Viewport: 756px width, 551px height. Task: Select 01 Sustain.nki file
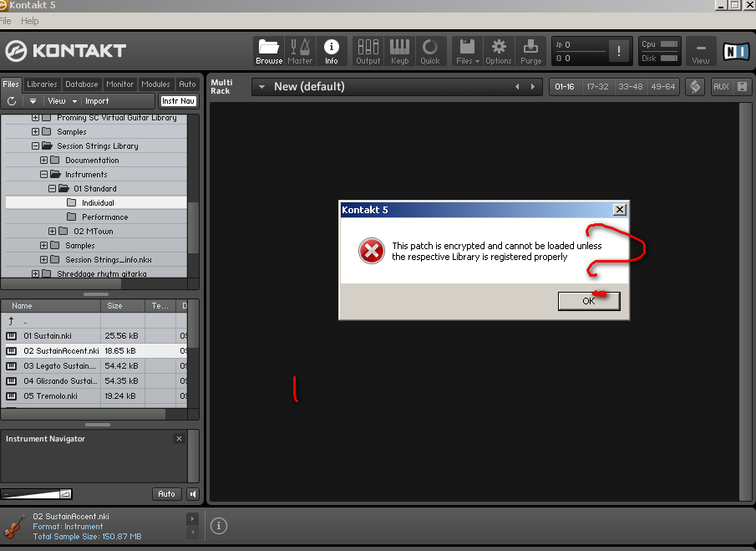[x=94, y=336]
